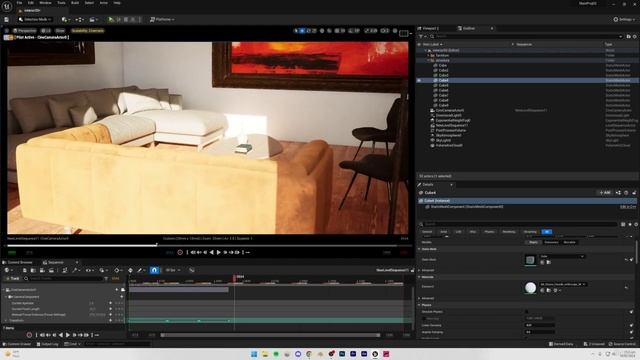Image resolution: width=640 pixels, height=360 pixels.
Task: Open the Output Log in the status bar
Action: click(48, 344)
